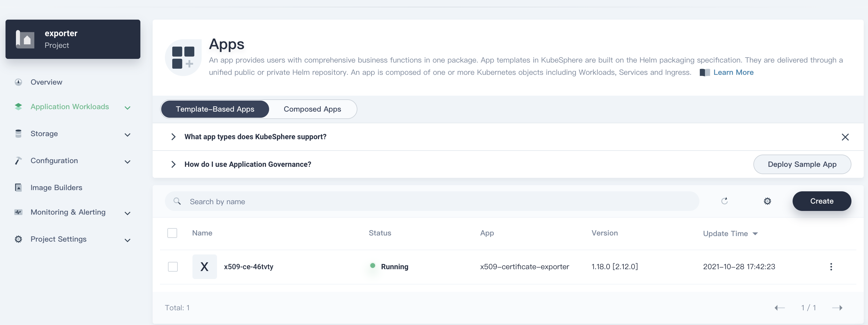This screenshot has height=325, width=868.
Task: Tick the checkbox for x509-ce-46tvty
Action: (173, 267)
